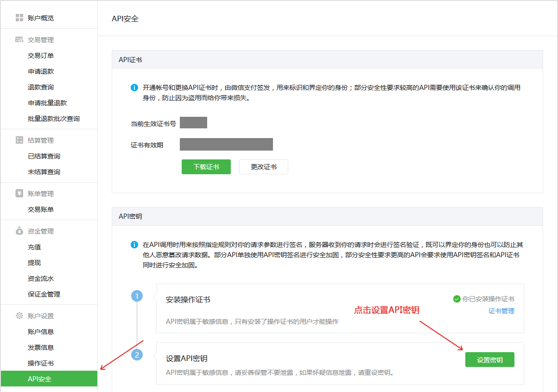The width and height of the screenshot is (558, 392).
Task: Open the 操作证书 menu entry
Action: coord(41,363)
